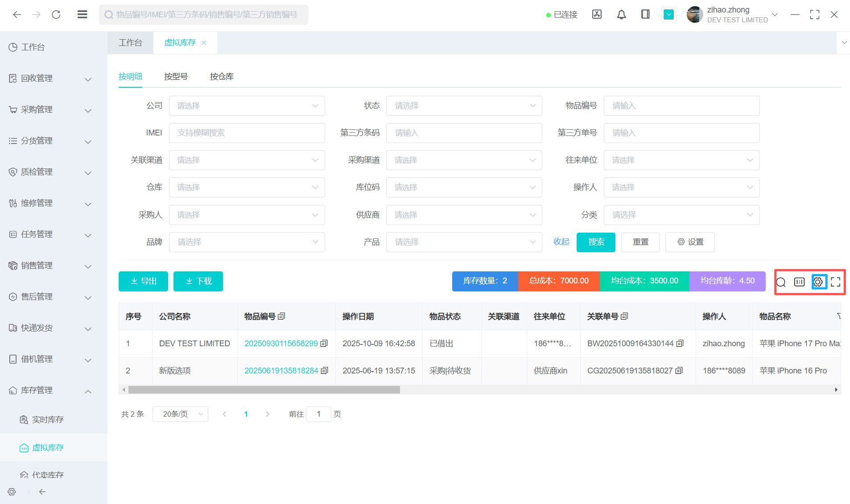Image resolution: width=850 pixels, height=504 pixels.
Task: Switch to the 按型号 tab
Action: [x=176, y=77]
